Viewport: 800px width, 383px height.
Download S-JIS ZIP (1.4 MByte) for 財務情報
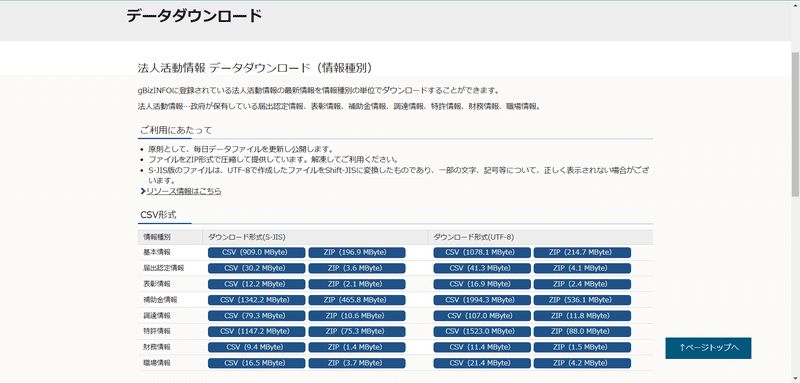[x=357, y=347]
